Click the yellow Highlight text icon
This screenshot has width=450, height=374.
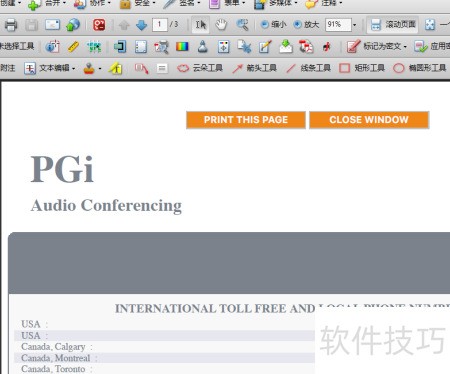click(x=115, y=68)
